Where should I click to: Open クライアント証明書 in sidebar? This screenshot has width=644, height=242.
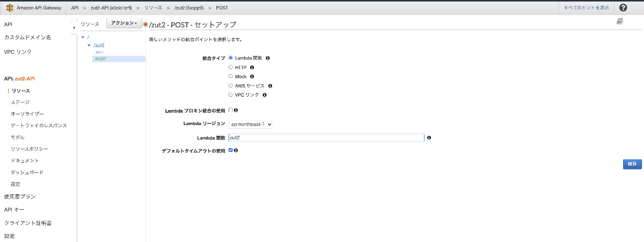click(x=27, y=223)
